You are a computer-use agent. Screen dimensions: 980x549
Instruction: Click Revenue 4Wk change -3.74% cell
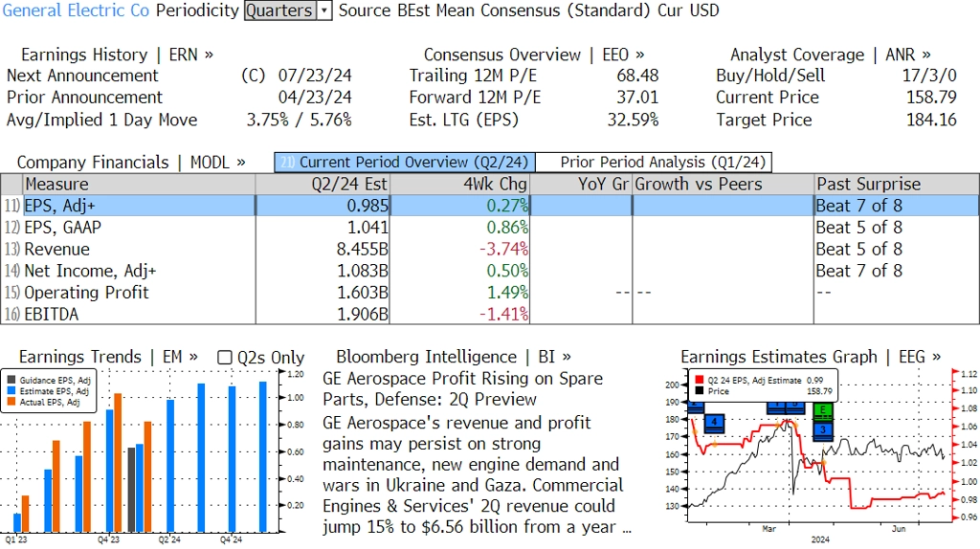459,250
